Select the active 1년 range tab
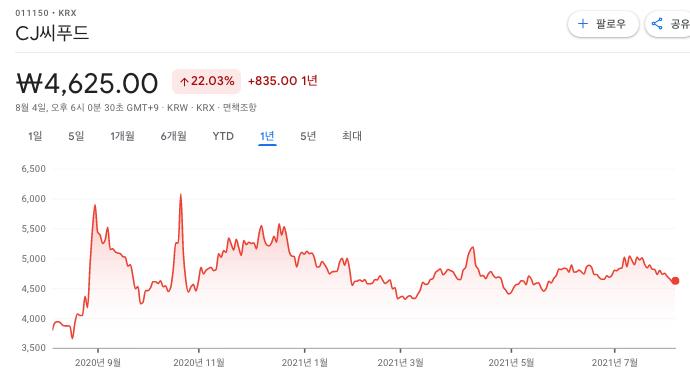Image resolution: width=690 pixels, height=373 pixels. [267, 136]
